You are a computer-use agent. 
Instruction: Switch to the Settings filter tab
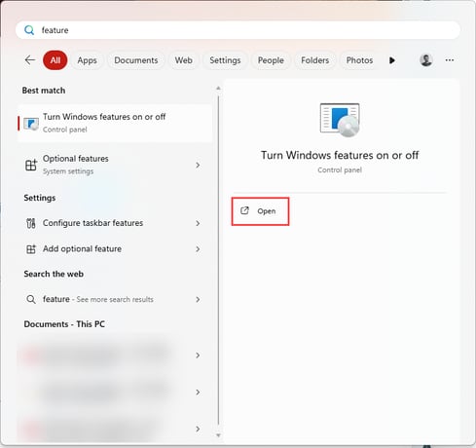click(x=225, y=60)
